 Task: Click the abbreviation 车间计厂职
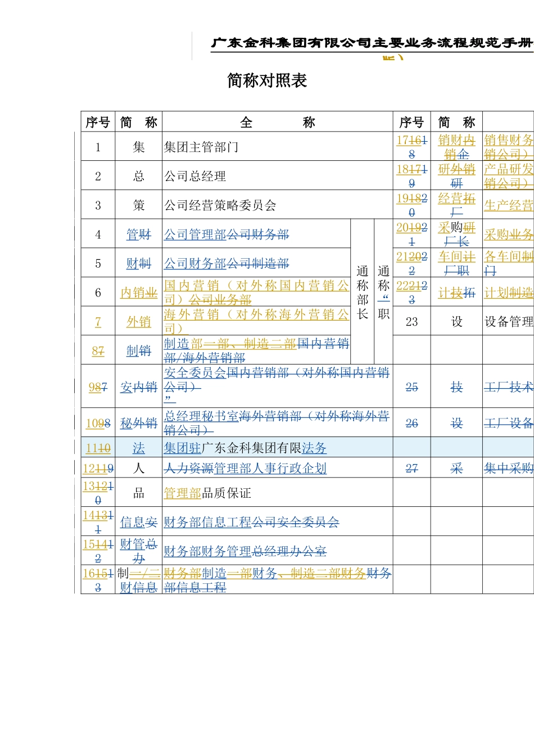point(456,264)
